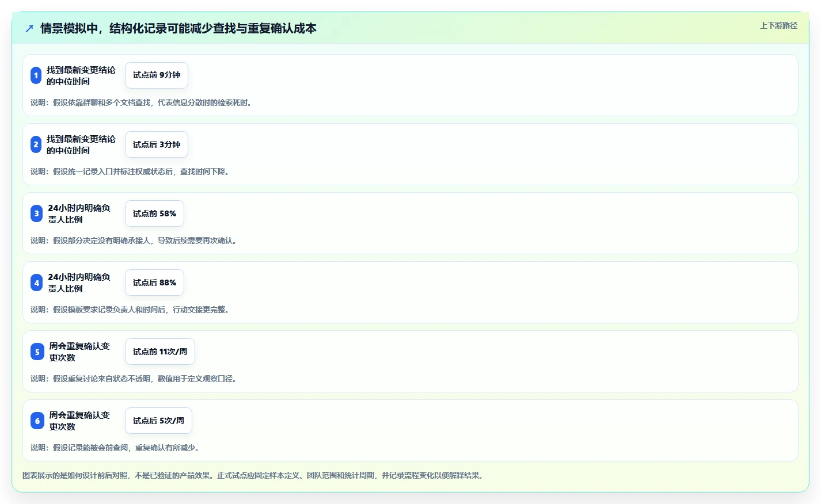
Task: Click the number 5 badge
Action: tap(37, 352)
